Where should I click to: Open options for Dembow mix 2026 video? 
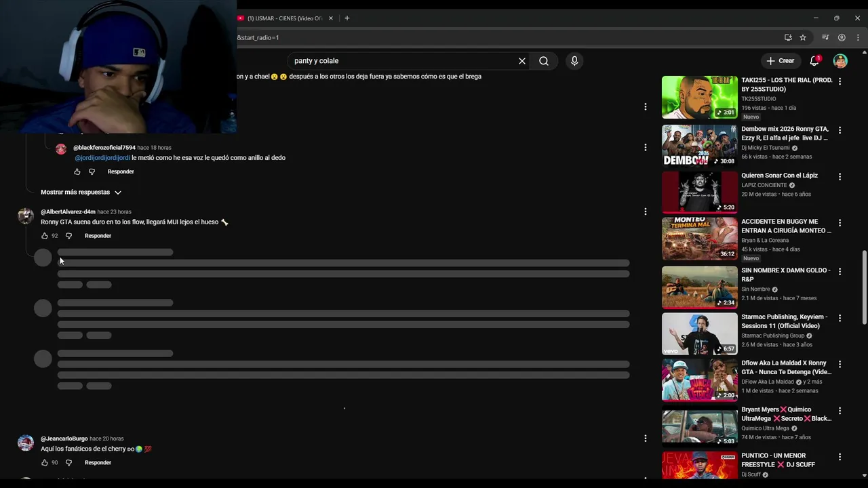[840, 130]
